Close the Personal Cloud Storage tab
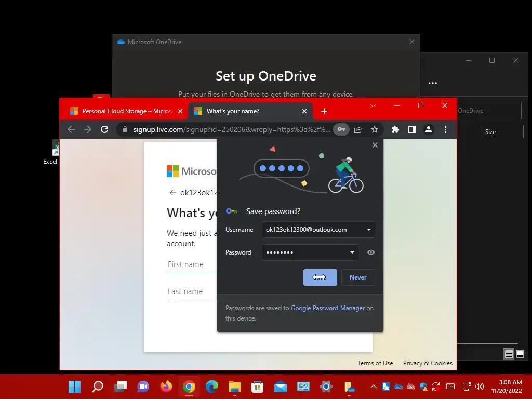This screenshot has height=399, width=532. pyautogui.click(x=180, y=111)
